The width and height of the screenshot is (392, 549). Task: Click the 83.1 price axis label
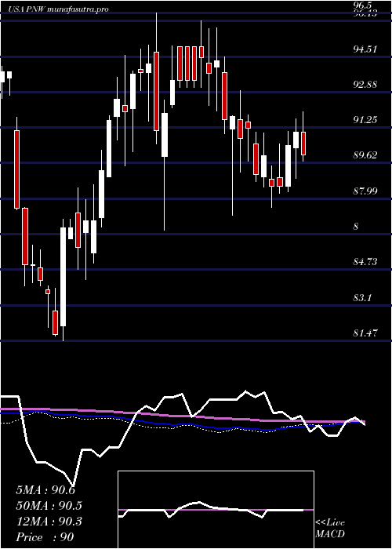361,298
